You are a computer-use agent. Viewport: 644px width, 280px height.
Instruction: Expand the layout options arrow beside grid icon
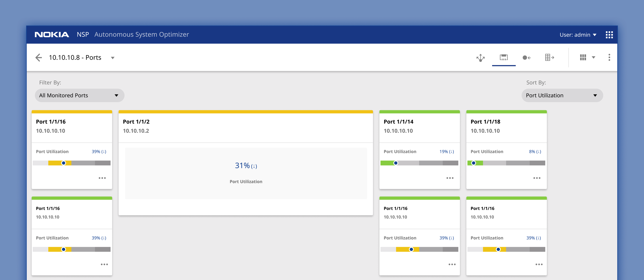tap(594, 57)
